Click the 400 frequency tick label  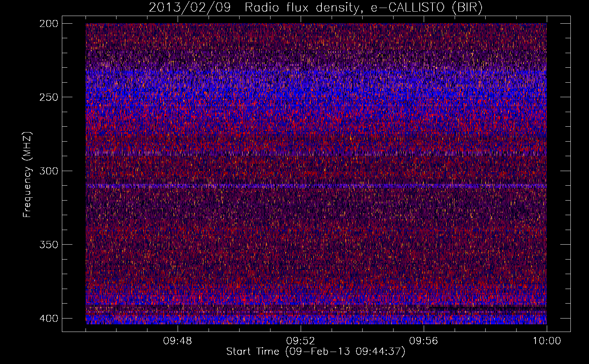pos(48,318)
